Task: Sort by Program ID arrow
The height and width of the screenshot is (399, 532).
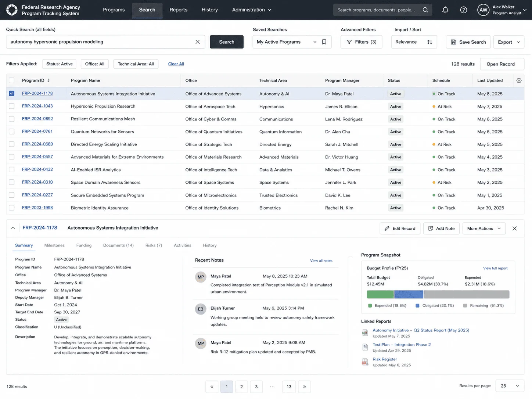Action: click(x=48, y=80)
